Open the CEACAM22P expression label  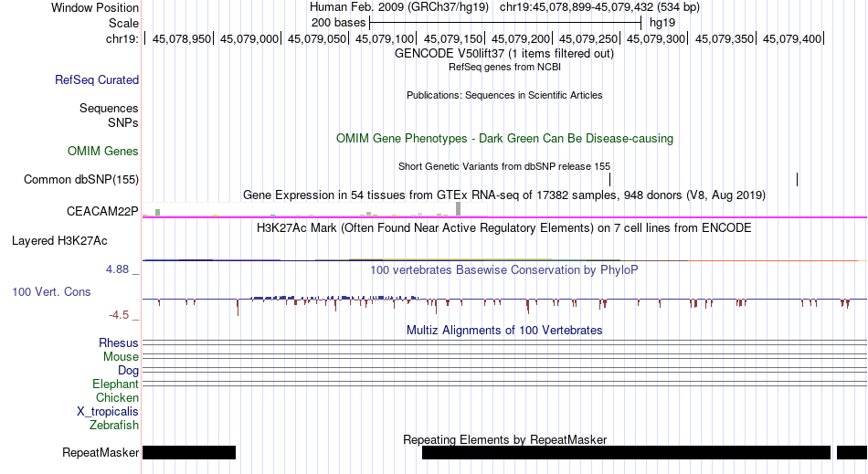point(101,211)
